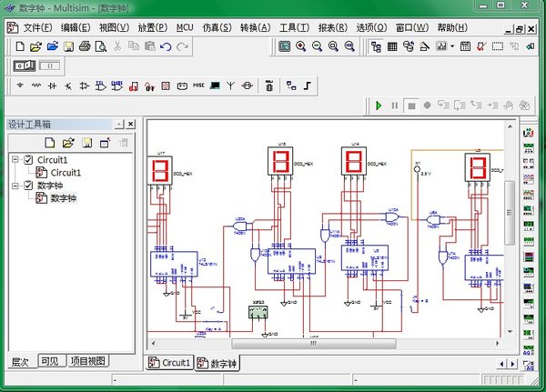Collapse the Circuit1 tree node
This screenshot has height=392, width=546.
click(x=15, y=160)
